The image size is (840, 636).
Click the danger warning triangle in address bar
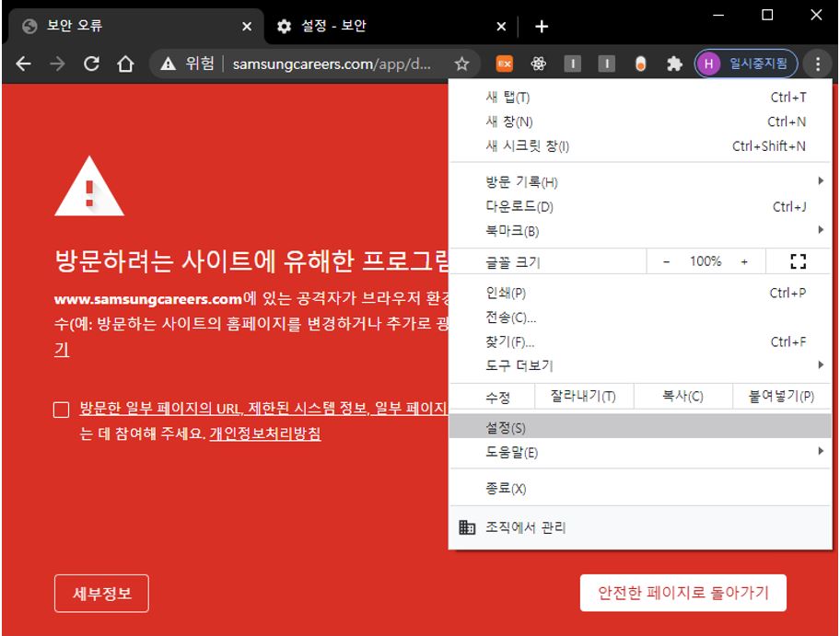pos(169,64)
